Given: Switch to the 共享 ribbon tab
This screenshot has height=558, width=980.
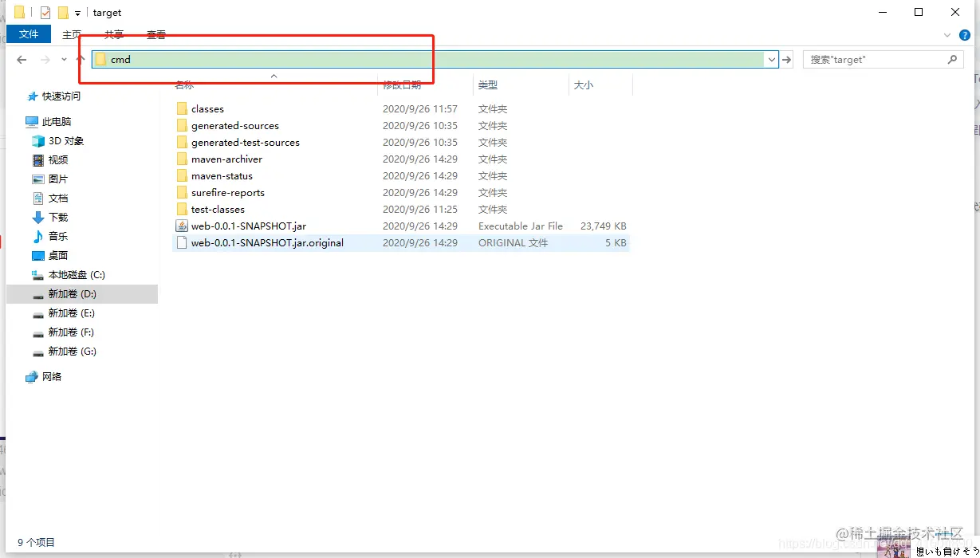Looking at the screenshot, I should (x=114, y=34).
